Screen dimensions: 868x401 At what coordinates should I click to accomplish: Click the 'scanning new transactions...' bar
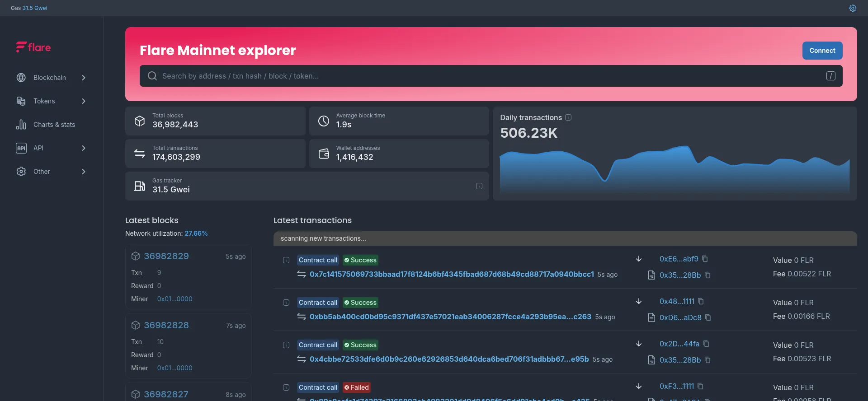point(565,238)
